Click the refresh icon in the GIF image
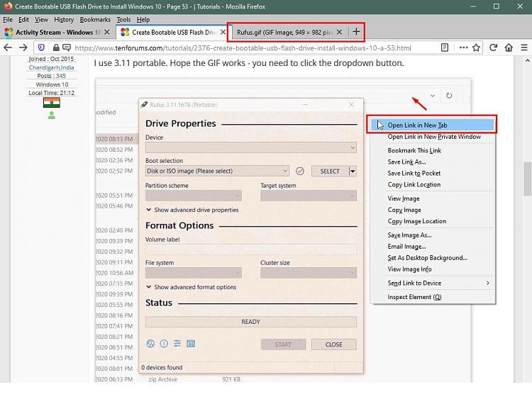 [x=449, y=96]
